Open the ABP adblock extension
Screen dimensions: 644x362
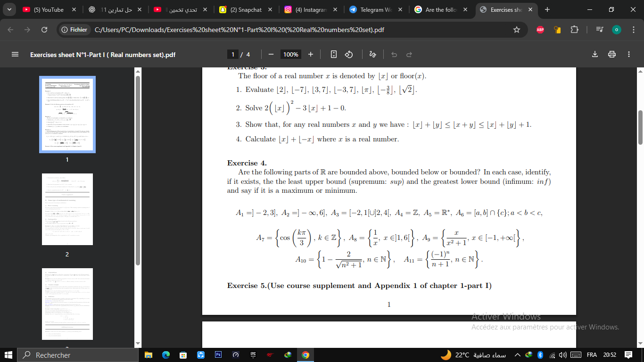click(x=540, y=29)
